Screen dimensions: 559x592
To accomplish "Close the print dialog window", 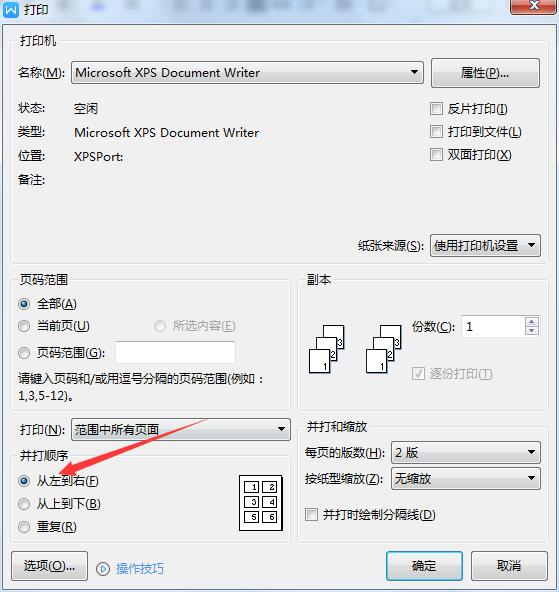I will click(533, 6).
